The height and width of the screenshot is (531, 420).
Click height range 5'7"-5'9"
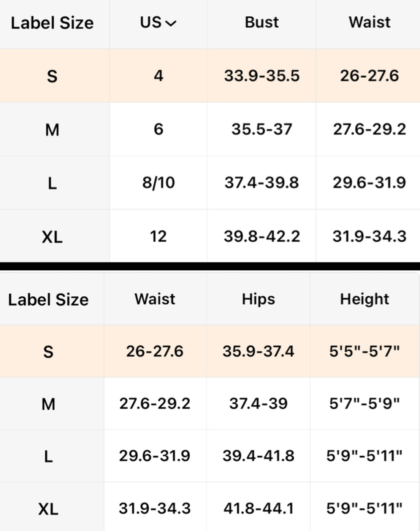(x=365, y=404)
